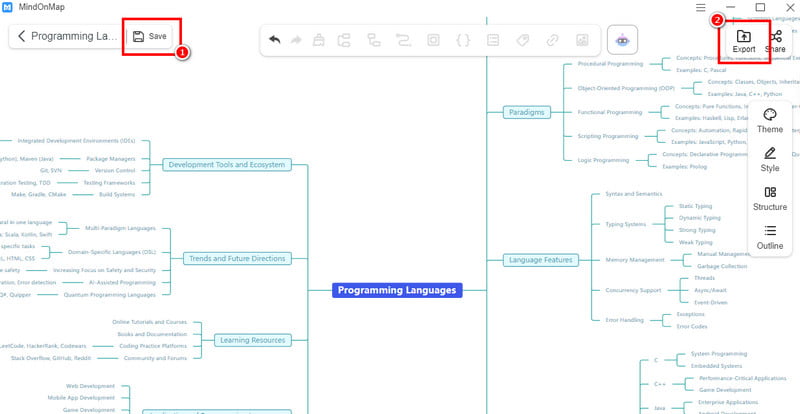Click the Save button

[x=149, y=36]
